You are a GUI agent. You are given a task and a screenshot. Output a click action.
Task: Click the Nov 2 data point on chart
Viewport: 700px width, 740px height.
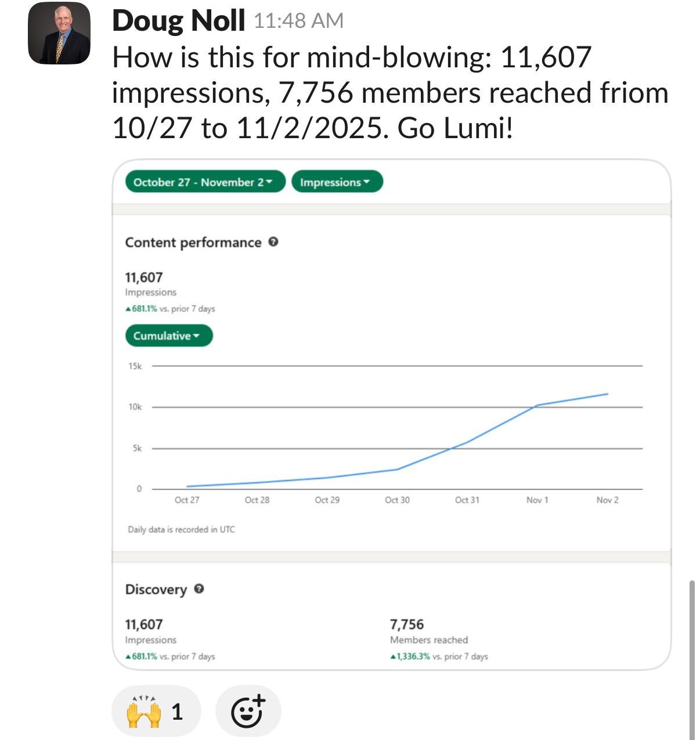[x=607, y=394]
